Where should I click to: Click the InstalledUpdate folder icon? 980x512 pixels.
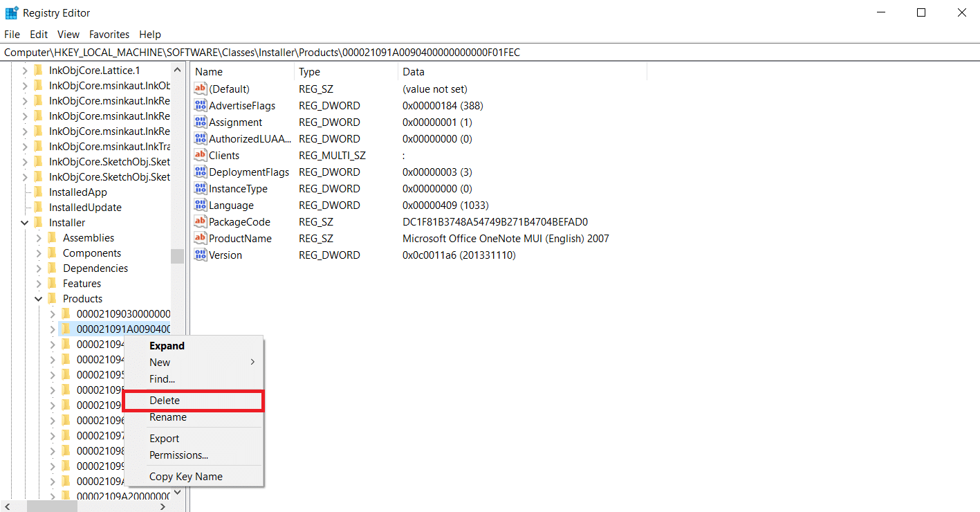coord(38,207)
